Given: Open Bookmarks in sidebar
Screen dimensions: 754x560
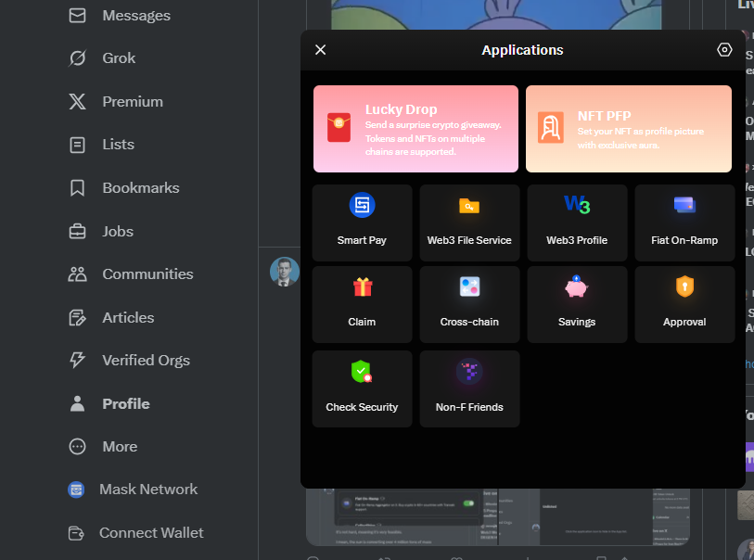Looking at the screenshot, I should (x=124, y=188).
